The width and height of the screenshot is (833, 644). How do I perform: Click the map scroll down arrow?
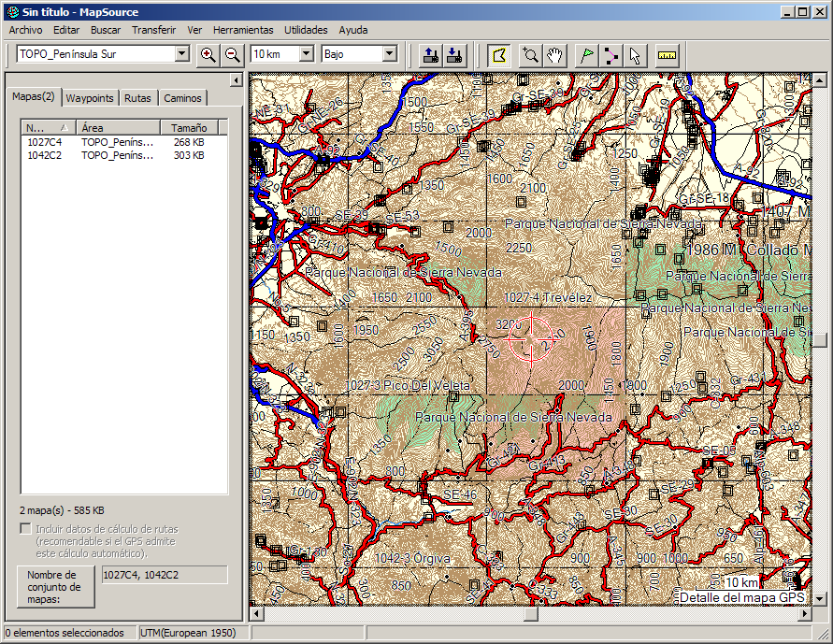click(819, 599)
